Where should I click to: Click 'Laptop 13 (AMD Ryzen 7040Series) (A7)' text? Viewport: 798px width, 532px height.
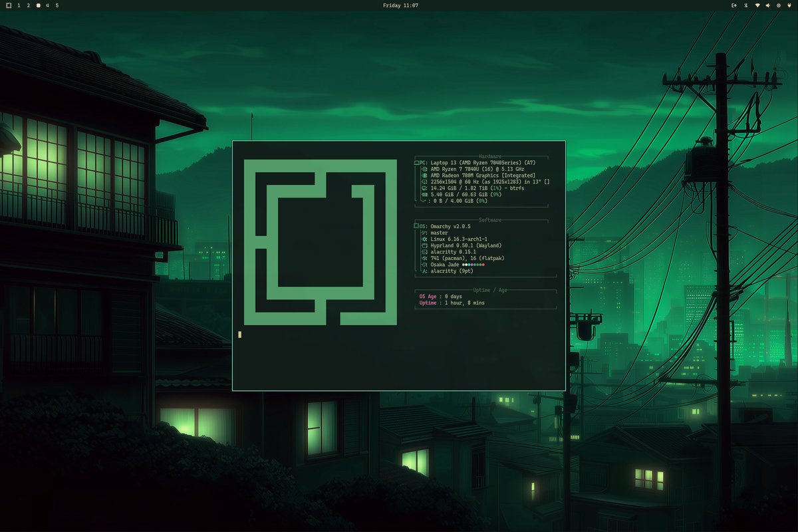(483, 162)
